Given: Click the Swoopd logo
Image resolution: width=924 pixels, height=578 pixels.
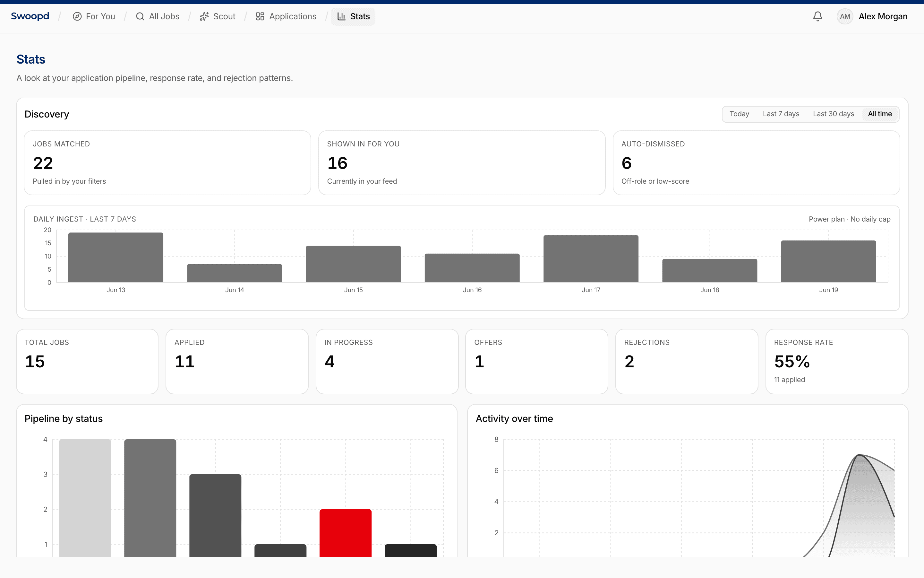Looking at the screenshot, I should click(x=30, y=16).
